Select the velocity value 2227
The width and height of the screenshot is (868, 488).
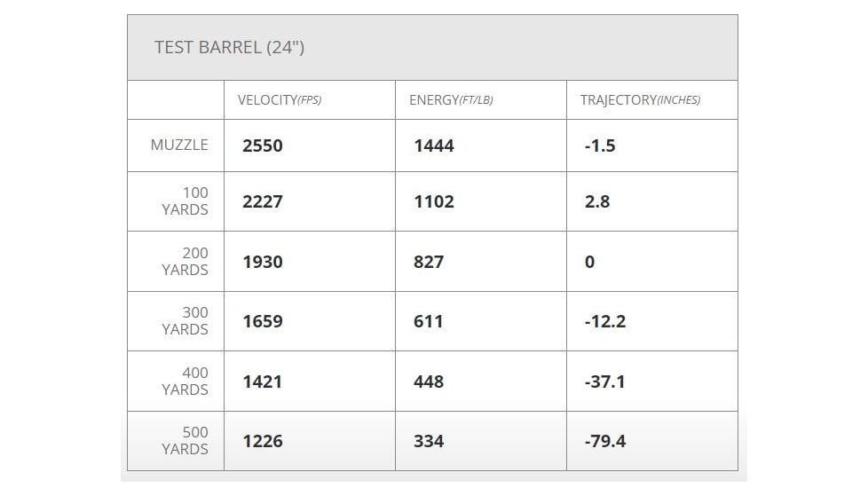[263, 201]
